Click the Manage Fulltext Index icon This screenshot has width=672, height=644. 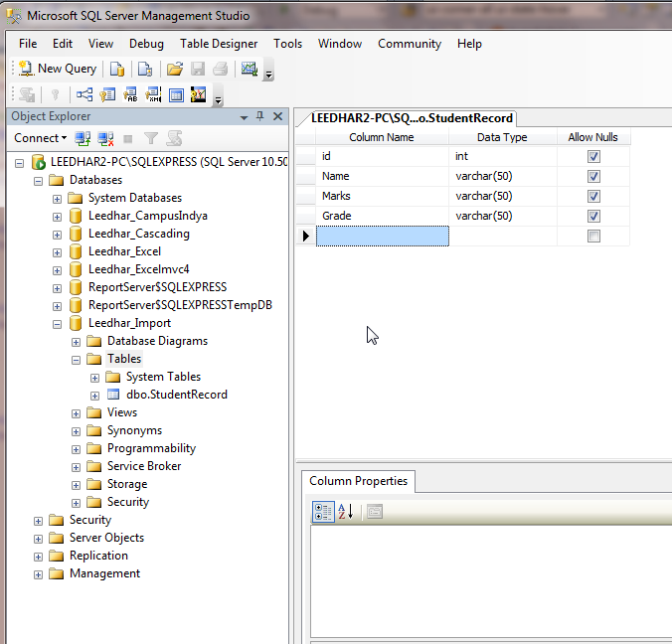click(130, 94)
